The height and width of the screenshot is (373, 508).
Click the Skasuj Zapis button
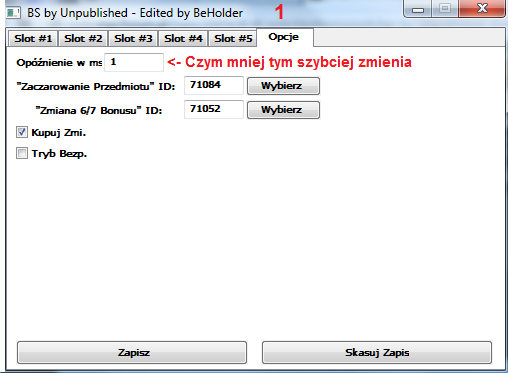point(377,352)
